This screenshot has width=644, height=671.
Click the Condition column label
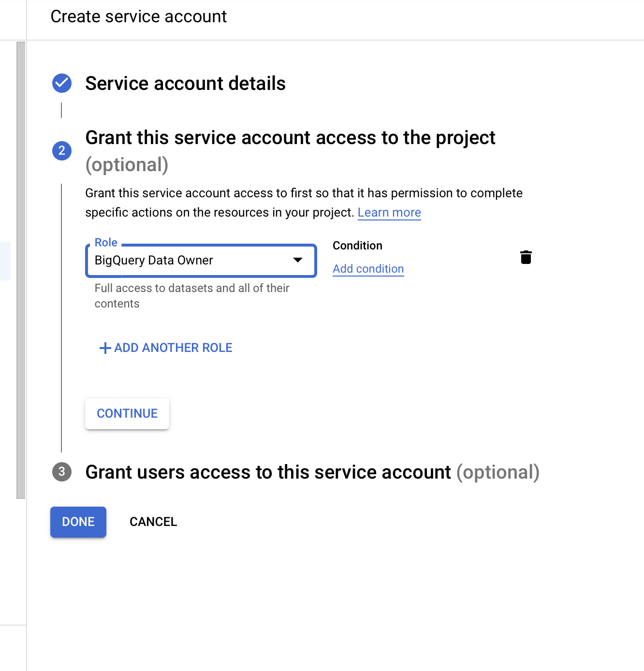[357, 246]
